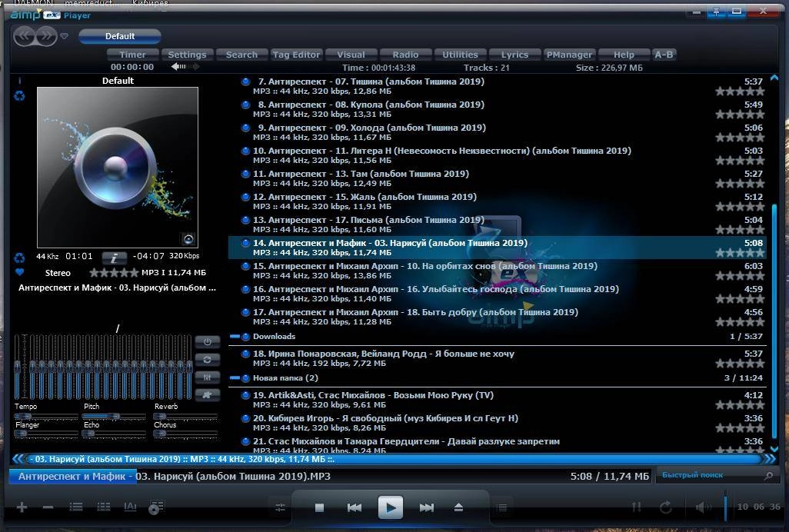789x532 pixels.
Task: Toggle repeat mode in bottom bar
Action: (666, 507)
